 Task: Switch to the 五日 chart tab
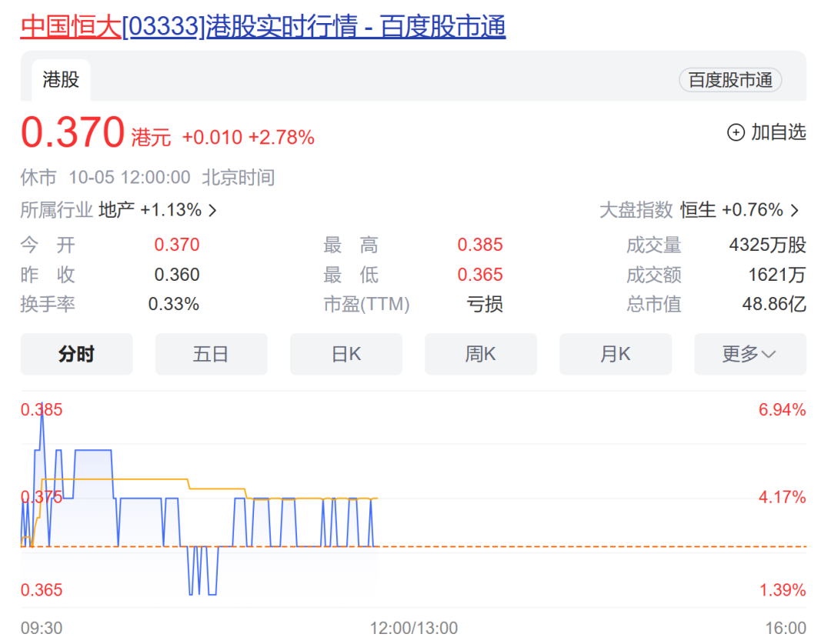pos(211,353)
